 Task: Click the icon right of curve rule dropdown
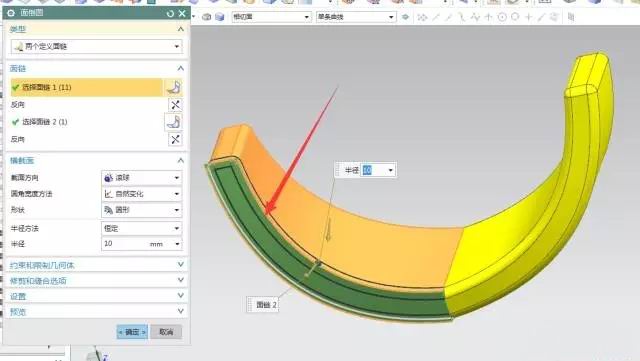click(405, 17)
